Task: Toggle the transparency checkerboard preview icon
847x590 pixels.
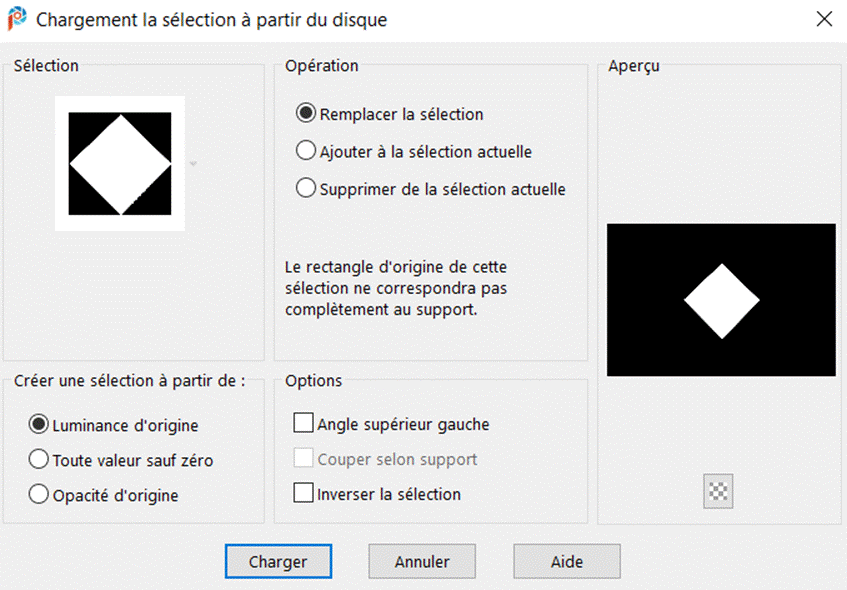Action: click(x=718, y=492)
